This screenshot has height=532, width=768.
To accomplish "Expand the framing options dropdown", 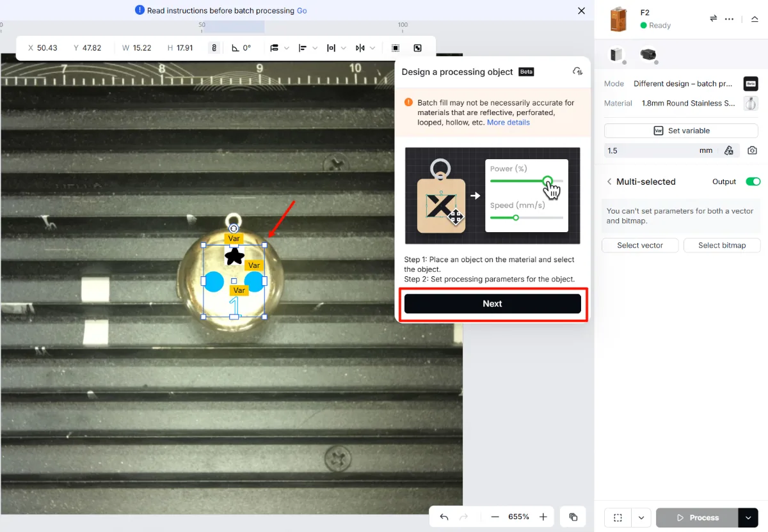I will (641, 517).
